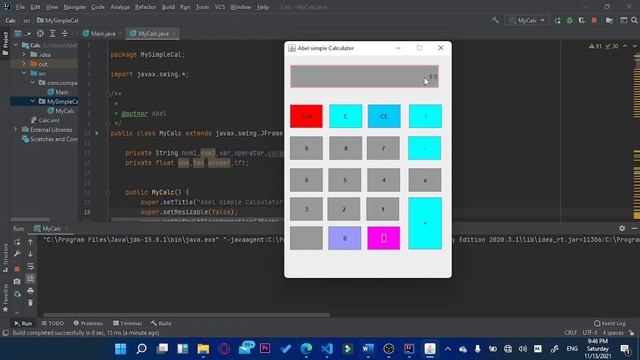This screenshot has height=360, width=640.
Task: Click the Search Everywhere magnifier icon
Action: click(x=634, y=20)
